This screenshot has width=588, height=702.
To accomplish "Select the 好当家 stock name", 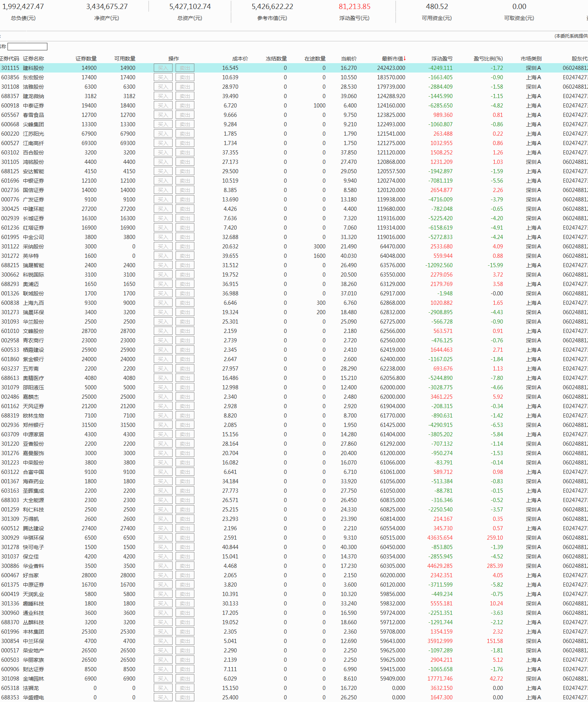I will point(31,575).
